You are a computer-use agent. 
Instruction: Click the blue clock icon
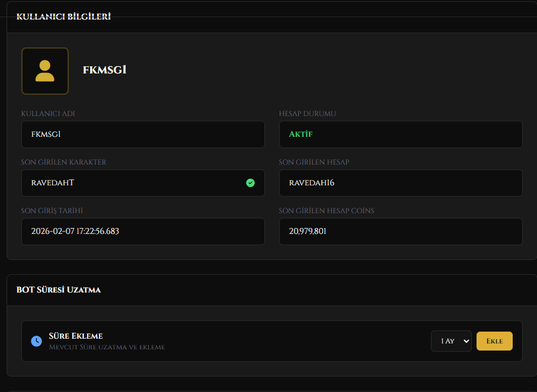[36, 341]
